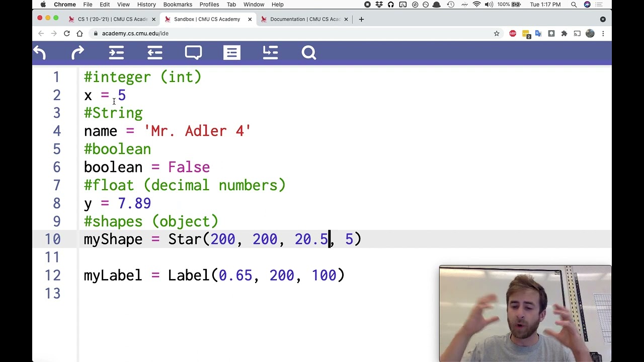Click the '#integer (int)' comment on line 1

[x=142, y=77]
